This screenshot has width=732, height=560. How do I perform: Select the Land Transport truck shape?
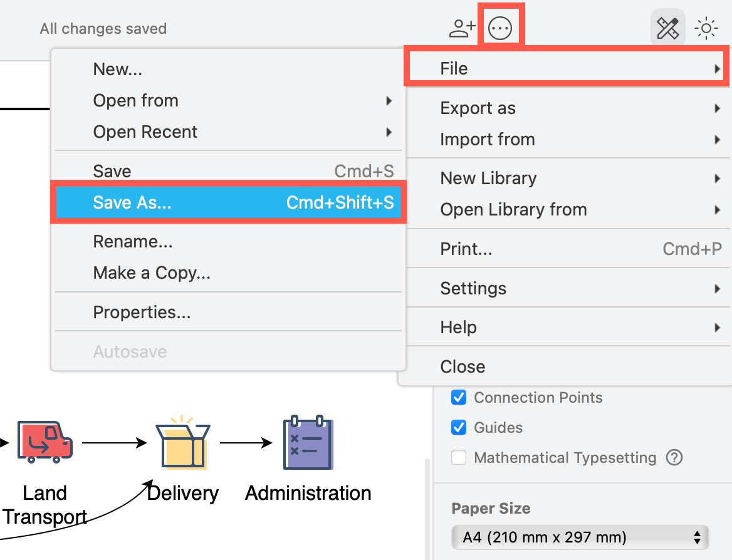click(46, 442)
